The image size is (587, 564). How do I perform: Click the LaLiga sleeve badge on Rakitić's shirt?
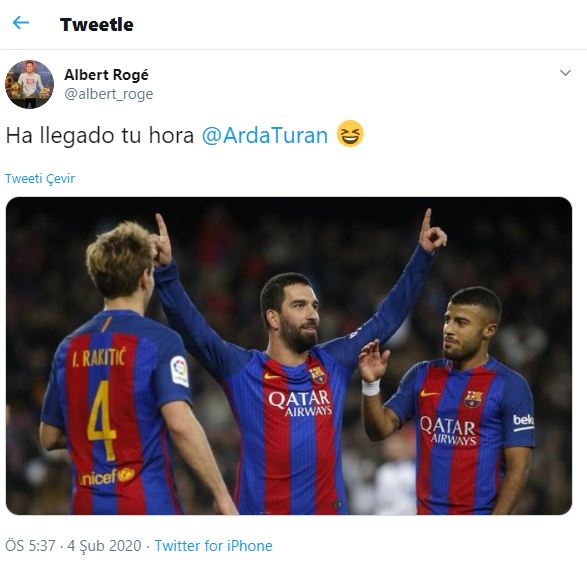coord(180,371)
